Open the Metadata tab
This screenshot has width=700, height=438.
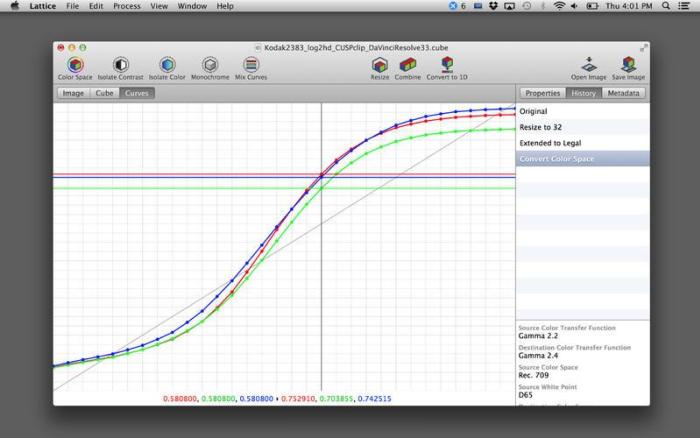(x=623, y=93)
